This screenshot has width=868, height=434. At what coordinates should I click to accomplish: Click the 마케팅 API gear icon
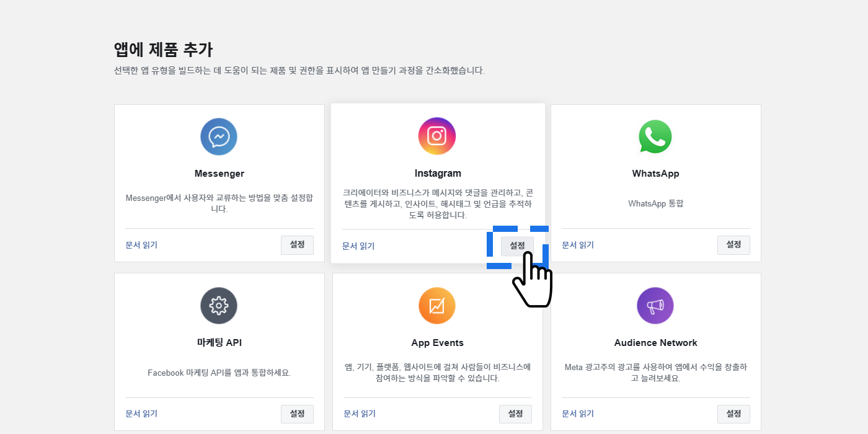[219, 306]
